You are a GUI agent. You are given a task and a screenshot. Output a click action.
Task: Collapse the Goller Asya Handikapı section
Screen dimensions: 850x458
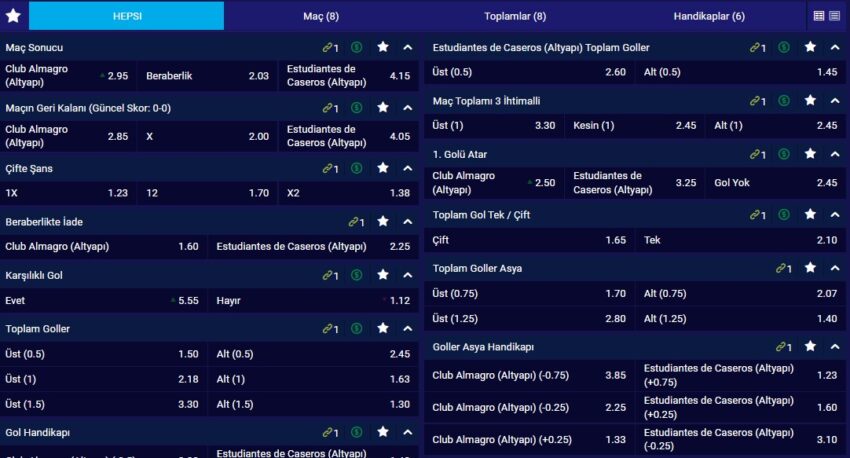pos(835,346)
